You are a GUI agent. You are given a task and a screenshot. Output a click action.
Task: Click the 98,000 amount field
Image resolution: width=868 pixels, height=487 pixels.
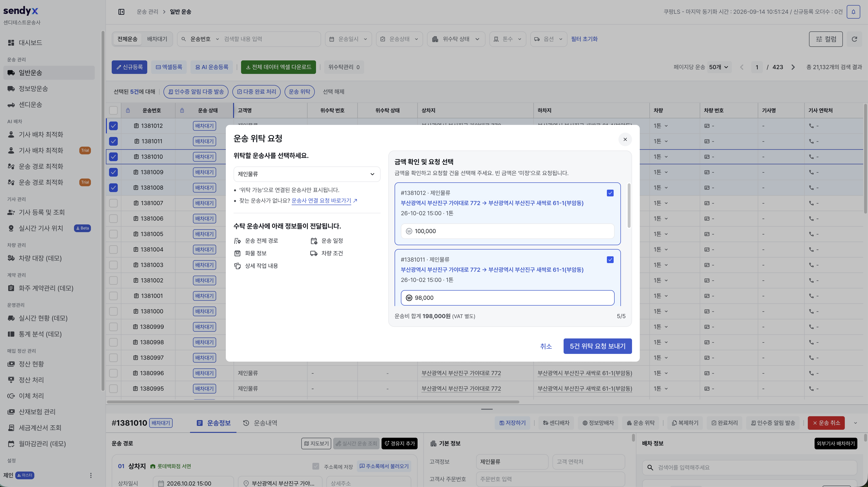tap(508, 298)
